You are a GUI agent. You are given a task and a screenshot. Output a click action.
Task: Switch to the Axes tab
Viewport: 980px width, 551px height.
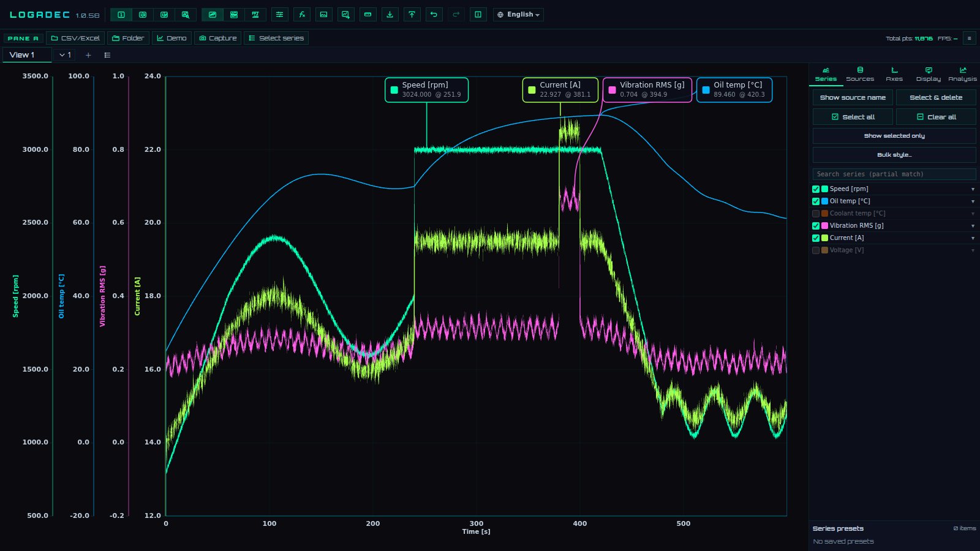coord(894,75)
